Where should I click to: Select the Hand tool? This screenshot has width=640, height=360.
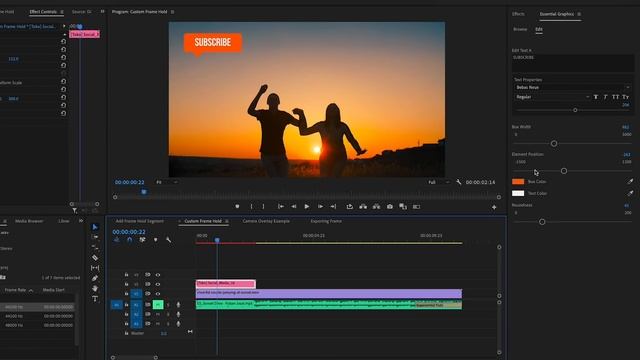[x=95, y=288]
